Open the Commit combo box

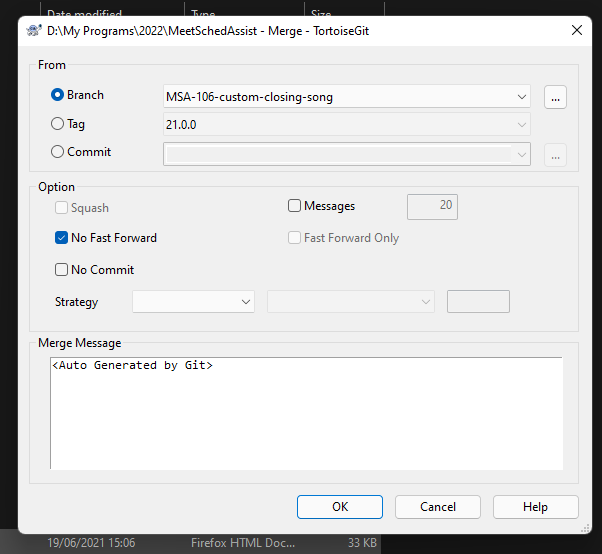[x=347, y=154]
